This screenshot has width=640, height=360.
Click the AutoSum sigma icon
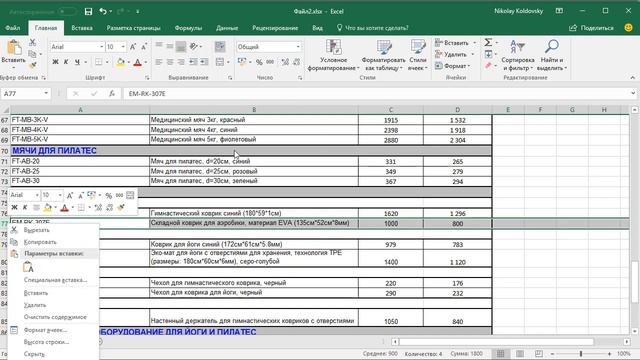(x=488, y=42)
